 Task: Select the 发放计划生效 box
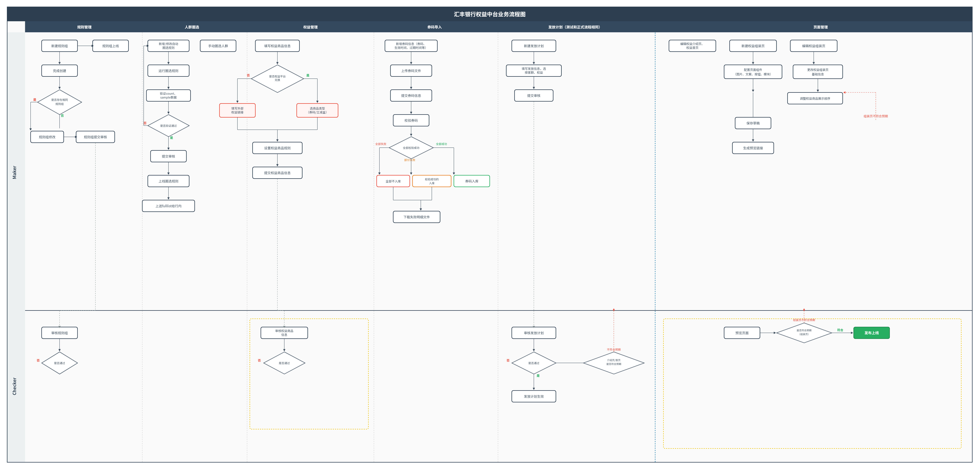pos(534,396)
